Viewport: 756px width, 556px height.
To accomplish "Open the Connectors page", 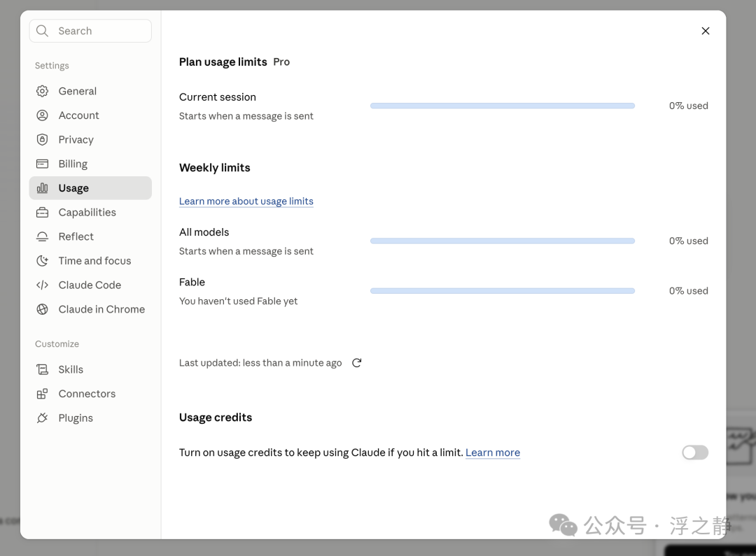I will [x=90, y=394].
